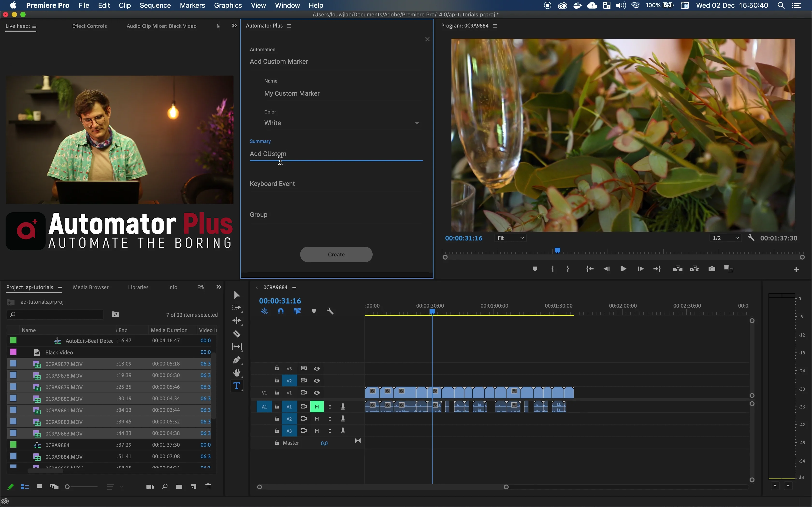812x507 pixels.
Task: Toggle Snap in the timeline
Action: 281,311
